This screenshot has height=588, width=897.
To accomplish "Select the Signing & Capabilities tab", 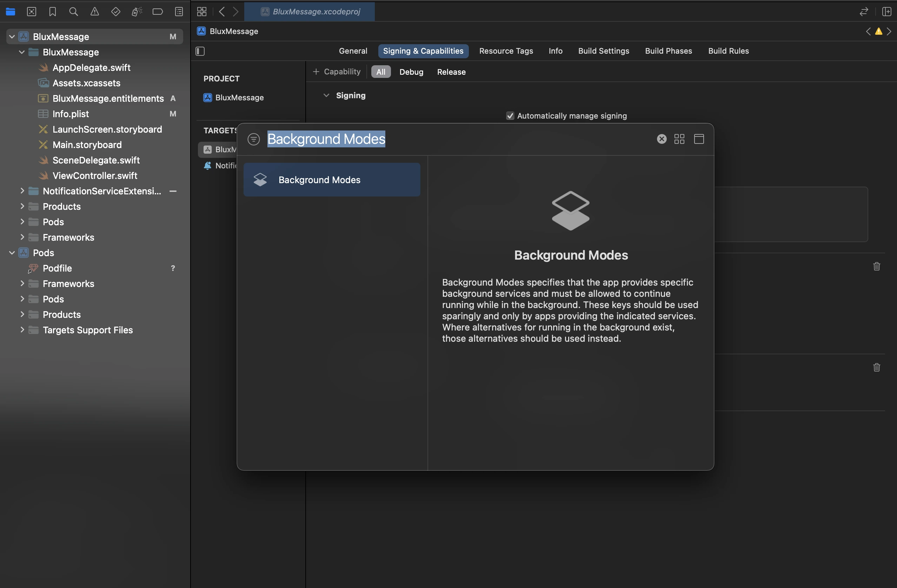I will (423, 51).
